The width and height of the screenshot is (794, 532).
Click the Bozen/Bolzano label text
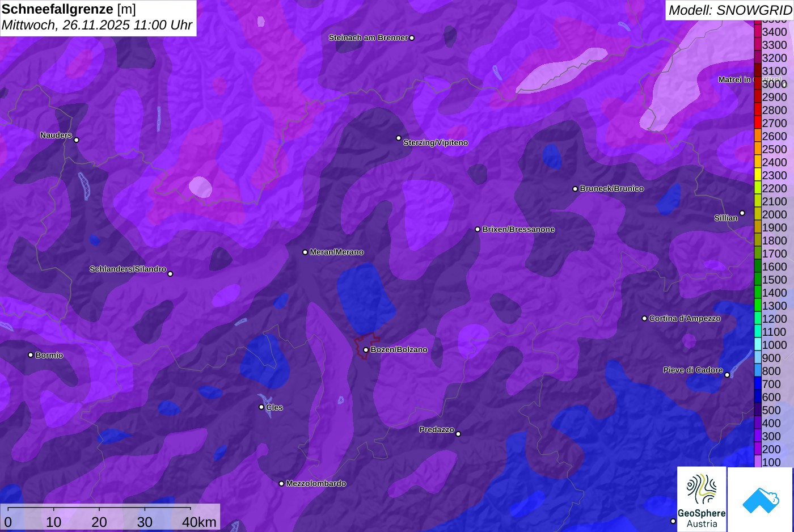[399, 350]
